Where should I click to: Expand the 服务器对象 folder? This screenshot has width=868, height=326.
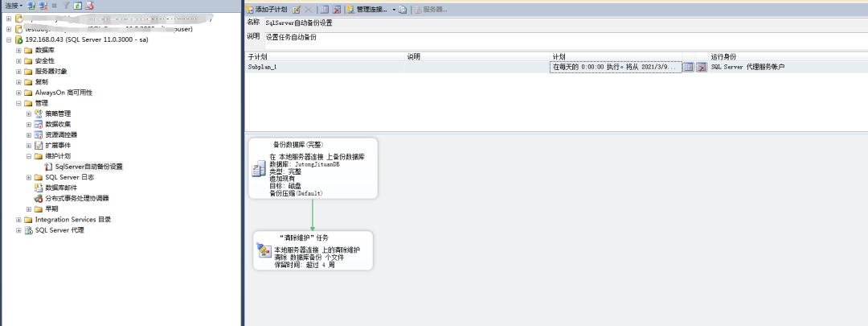coord(18,72)
